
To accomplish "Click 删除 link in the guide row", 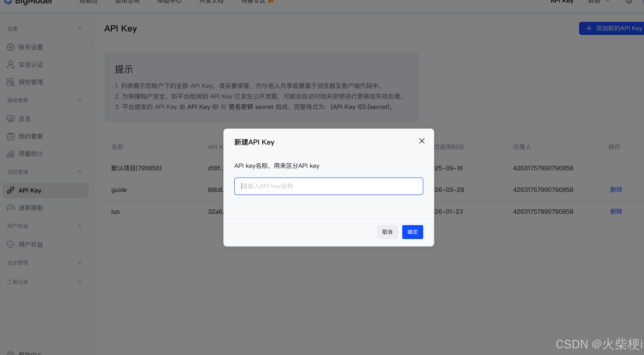I will point(616,190).
